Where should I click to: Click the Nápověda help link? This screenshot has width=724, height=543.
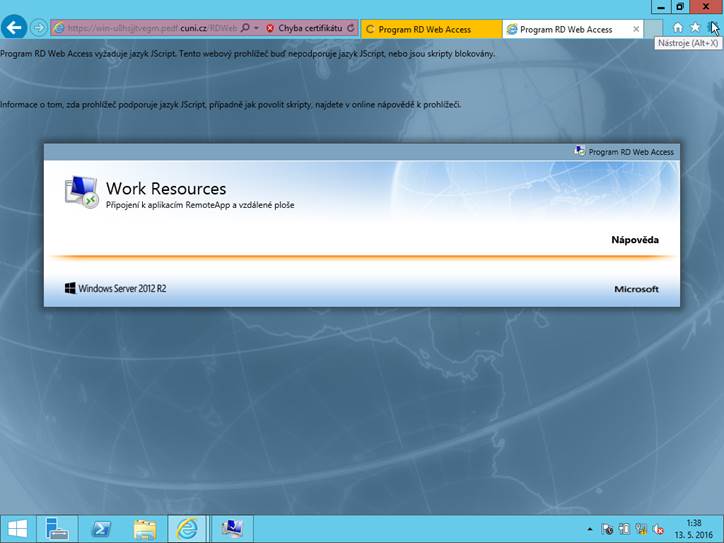635,240
